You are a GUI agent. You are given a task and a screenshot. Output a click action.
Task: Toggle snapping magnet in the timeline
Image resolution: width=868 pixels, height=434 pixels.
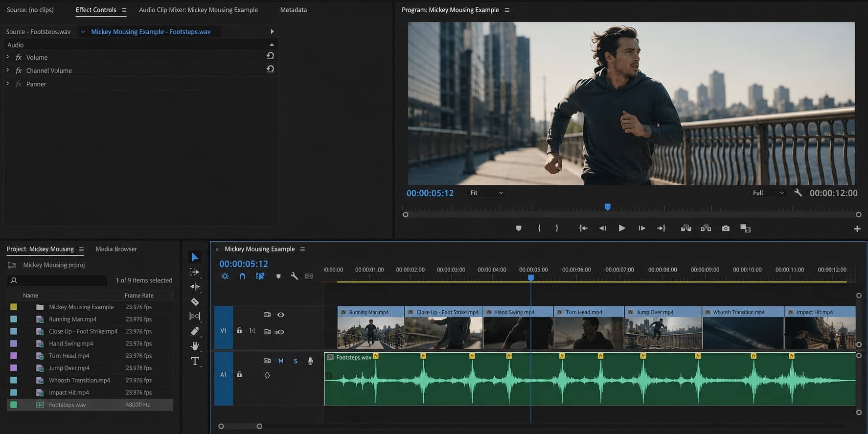point(242,276)
